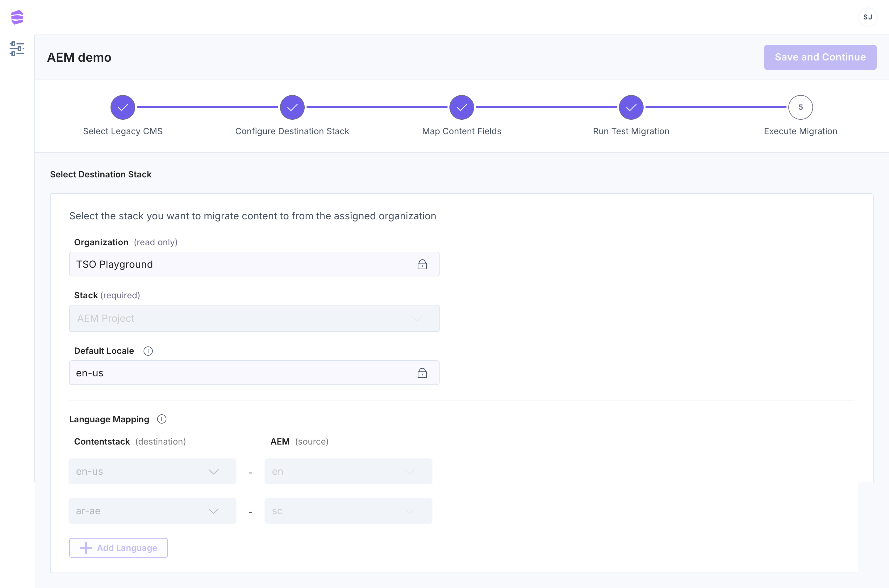The height and width of the screenshot is (588, 889).
Task: Click the Contentstack logo icon
Action: tap(17, 17)
